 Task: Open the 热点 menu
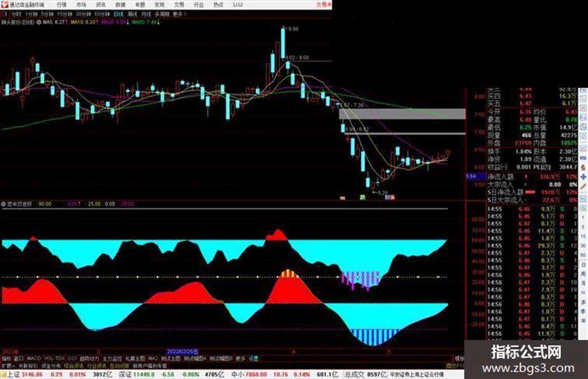tap(218, 4)
